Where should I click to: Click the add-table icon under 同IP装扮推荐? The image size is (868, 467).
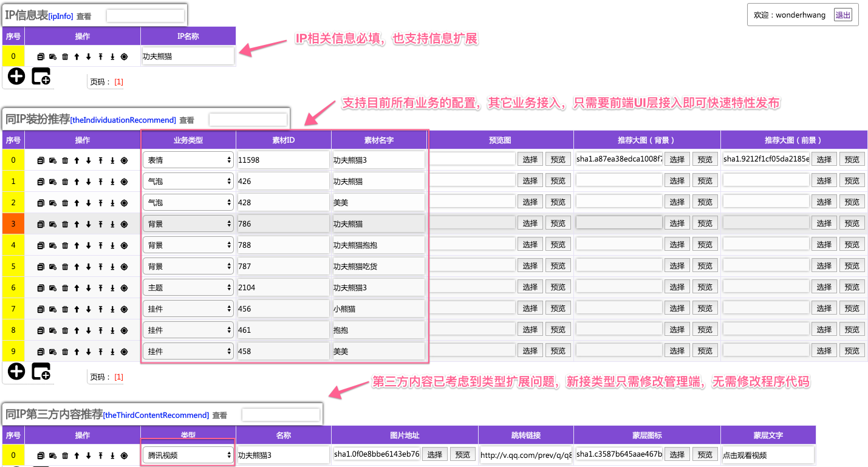tap(40, 371)
